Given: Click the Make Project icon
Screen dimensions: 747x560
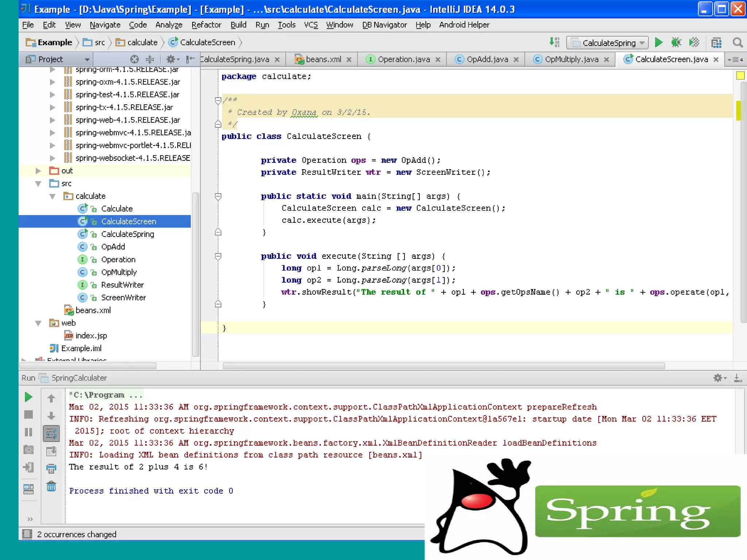Looking at the screenshot, I should point(554,42).
